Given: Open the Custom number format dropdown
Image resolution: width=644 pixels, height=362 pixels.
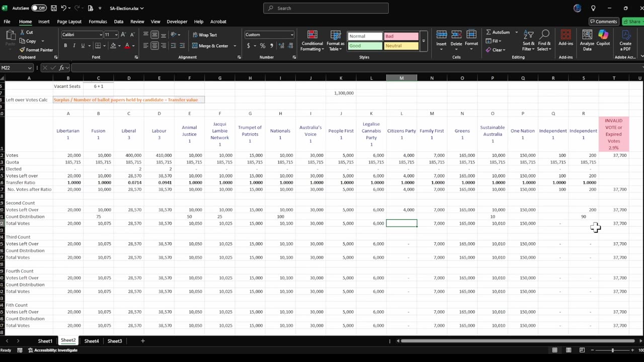Looking at the screenshot, I should click(x=292, y=35).
